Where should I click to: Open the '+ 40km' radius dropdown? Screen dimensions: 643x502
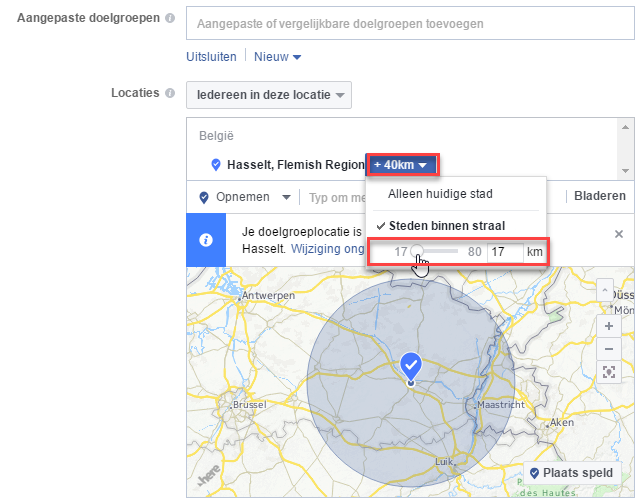click(x=400, y=165)
